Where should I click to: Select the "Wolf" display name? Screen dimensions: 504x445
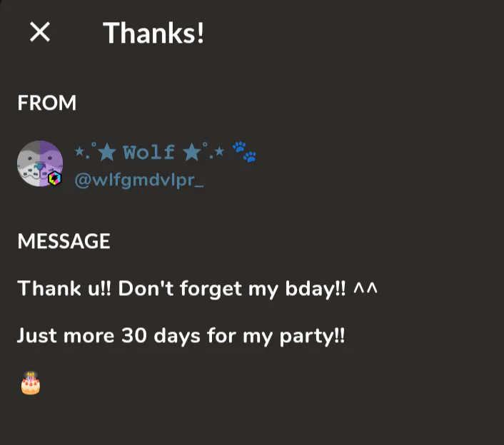pyautogui.click(x=148, y=152)
